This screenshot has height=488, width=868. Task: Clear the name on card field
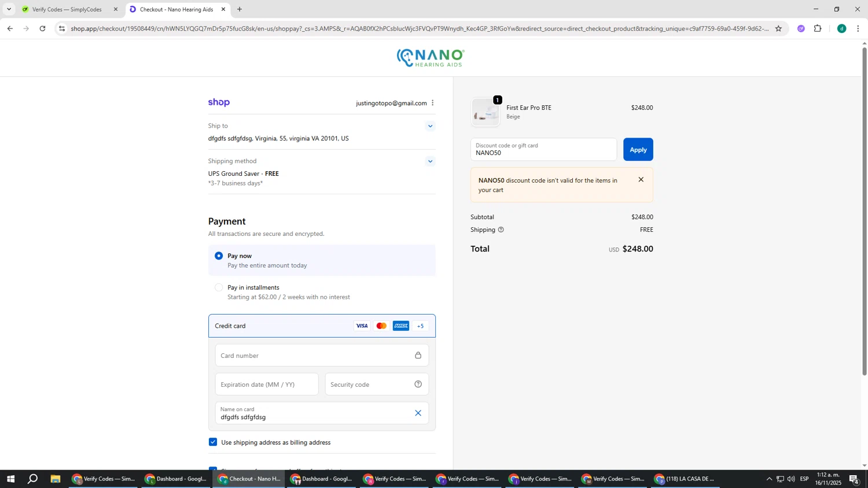click(x=418, y=413)
